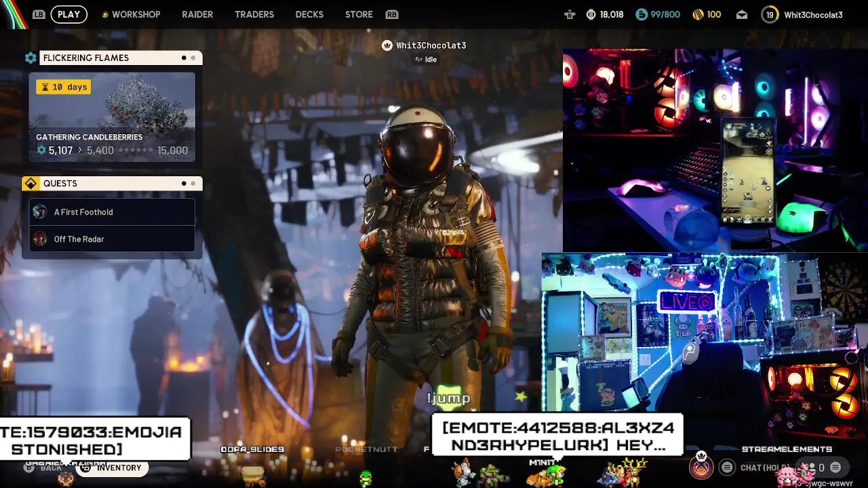Click the R-stick character prompt icon in top bar
This screenshot has height=488, width=868.
(x=570, y=14)
